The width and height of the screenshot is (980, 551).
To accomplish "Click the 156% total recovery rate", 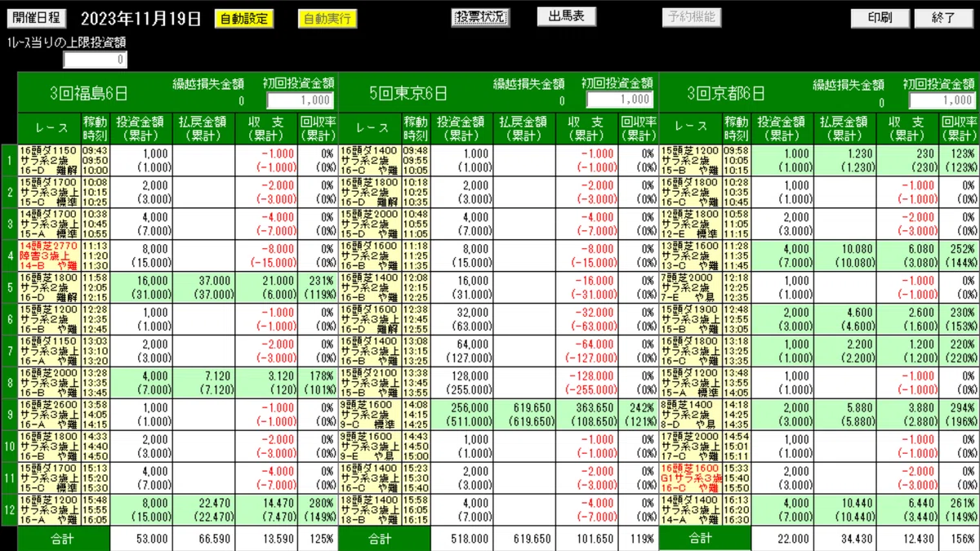I will coord(959,539).
